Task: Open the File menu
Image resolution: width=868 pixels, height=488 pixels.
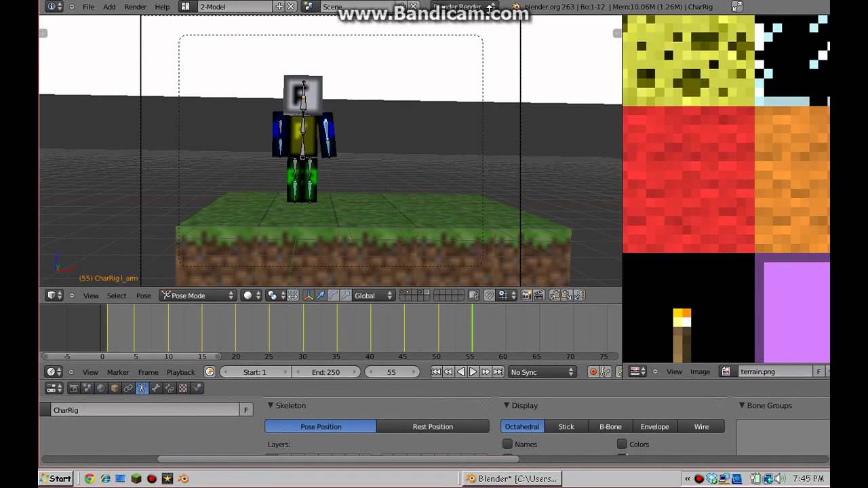Action: pyautogui.click(x=88, y=7)
